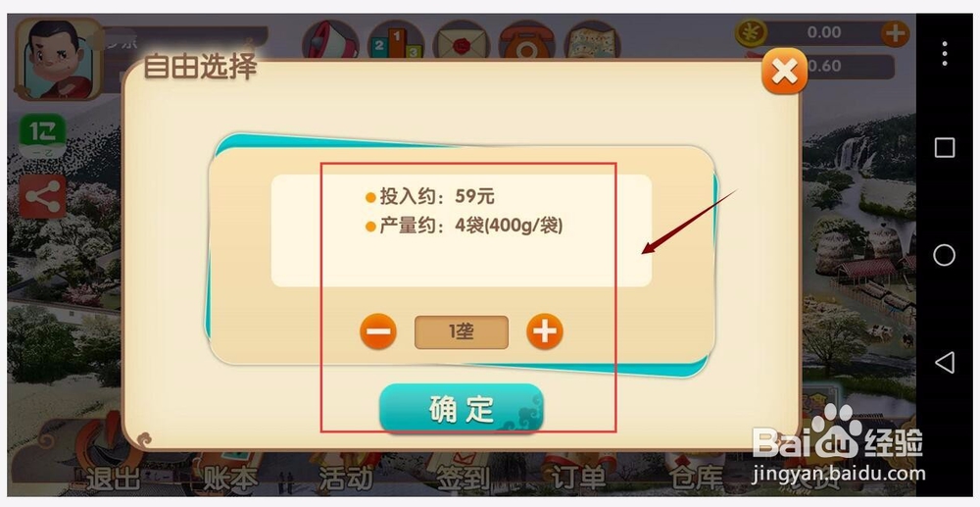Confirm selection with the 确定 button
This screenshot has width=980, height=507.
tap(462, 408)
